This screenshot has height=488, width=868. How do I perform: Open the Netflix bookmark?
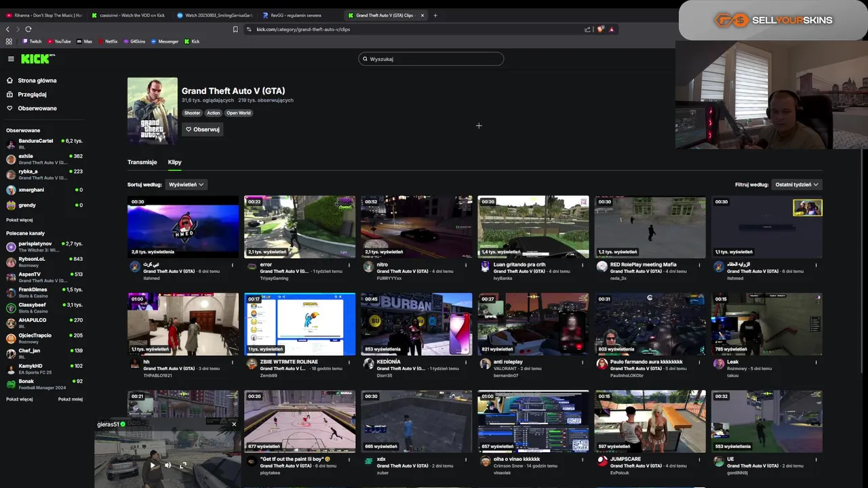(108, 41)
